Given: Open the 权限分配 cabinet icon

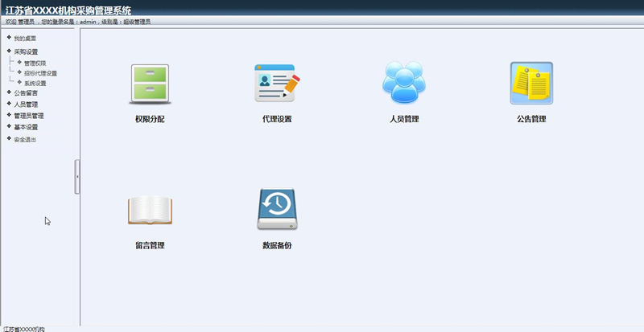Looking at the screenshot, I should tap(151, 84).
